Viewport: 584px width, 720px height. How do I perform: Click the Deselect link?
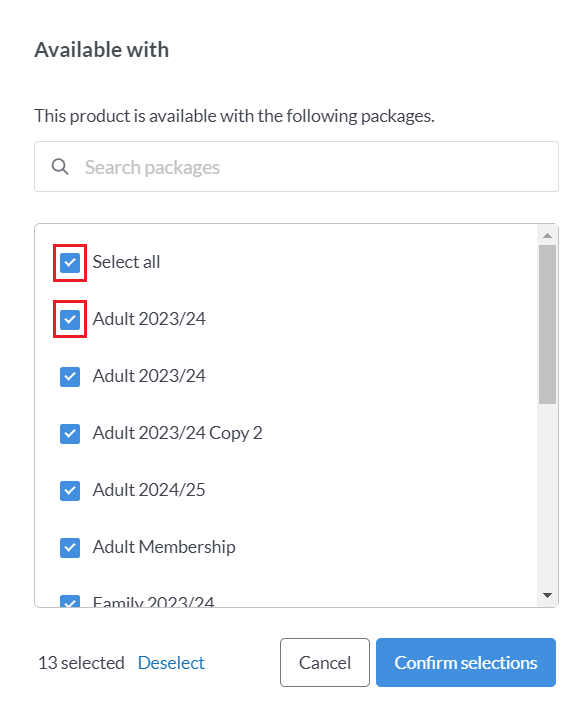[171, 663]
